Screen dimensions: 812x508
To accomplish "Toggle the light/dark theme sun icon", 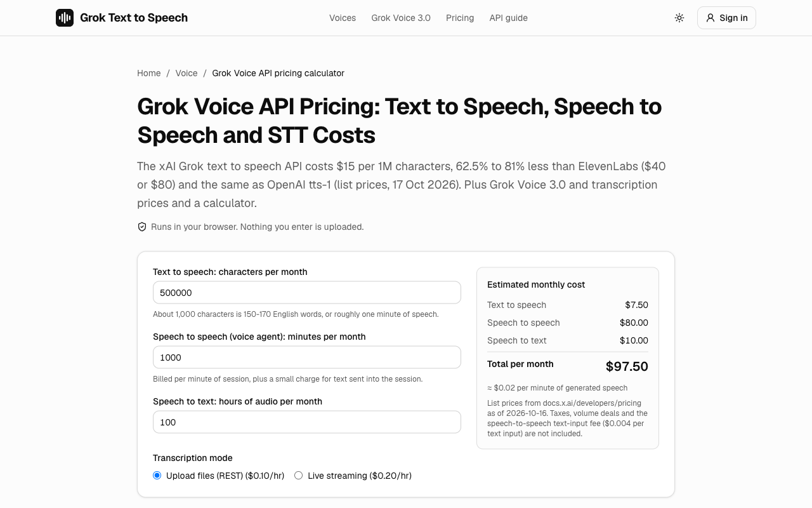I will pyautogui.click(x=679, y=18).
